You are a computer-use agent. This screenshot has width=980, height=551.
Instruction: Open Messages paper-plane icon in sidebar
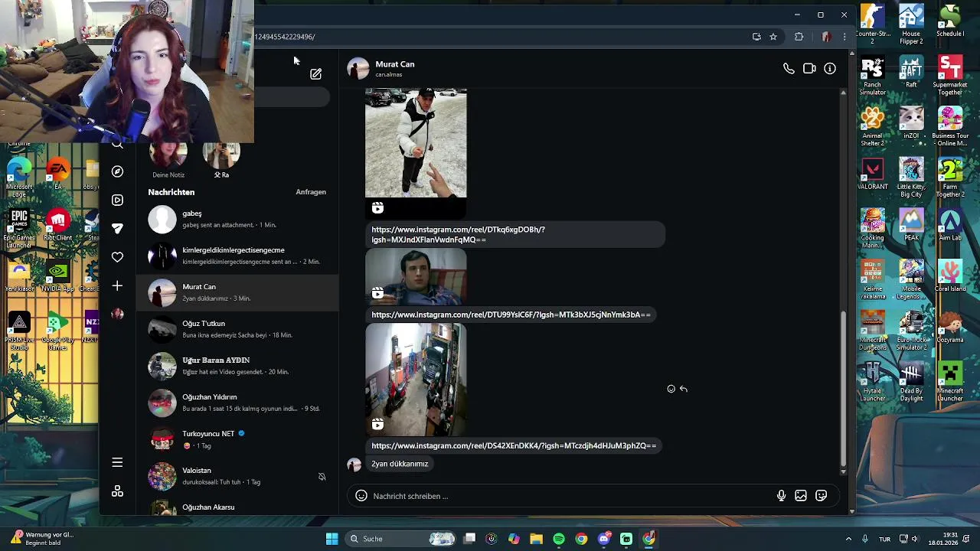click(x=117, y=228)
